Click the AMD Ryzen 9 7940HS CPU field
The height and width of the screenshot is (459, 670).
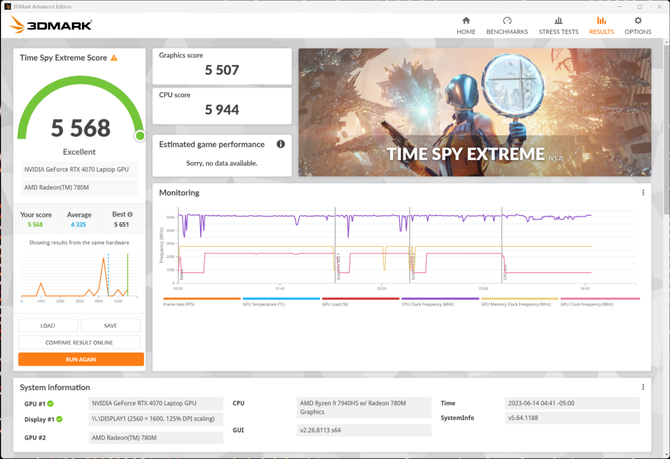coord(364,407)
